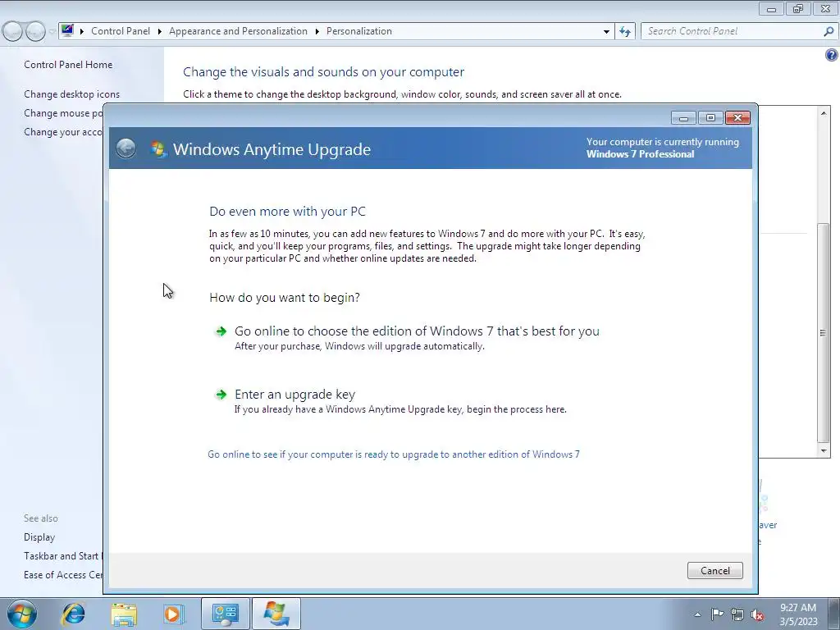Click 'Appearance and Personalization' breadcrumb
This screenshot has height=630, width=840.
[x=239, y=31]
